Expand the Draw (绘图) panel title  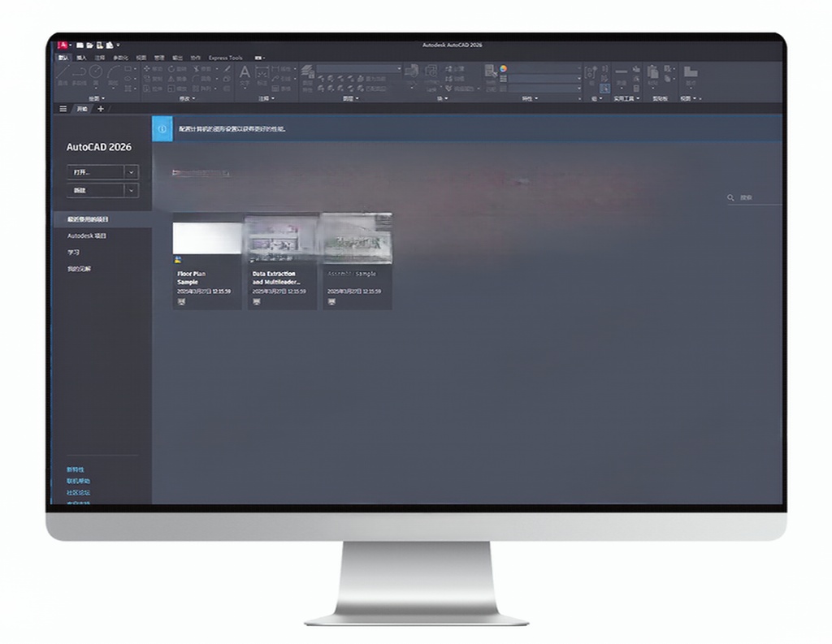tap(96, 98)
